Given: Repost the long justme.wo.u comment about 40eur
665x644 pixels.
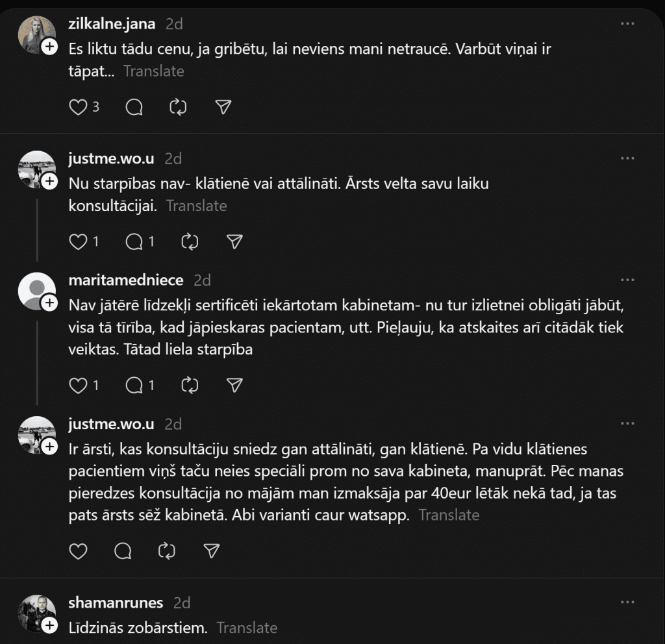Looking at the screenshot, I should click(x=167, y=551).
